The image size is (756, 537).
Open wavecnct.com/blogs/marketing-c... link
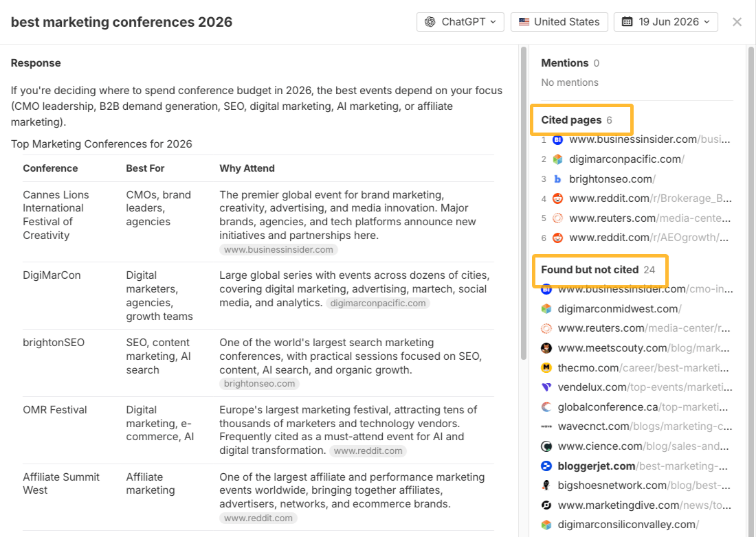(x=645, y=426)
